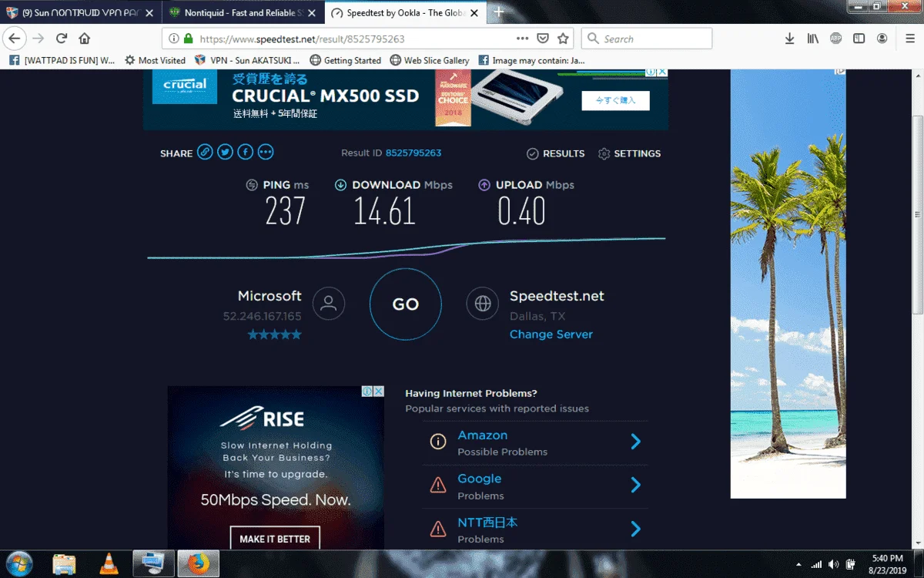Bookmark this page with the star icon
The width and height of the screenshot is (924, 578).
point(563,39)
